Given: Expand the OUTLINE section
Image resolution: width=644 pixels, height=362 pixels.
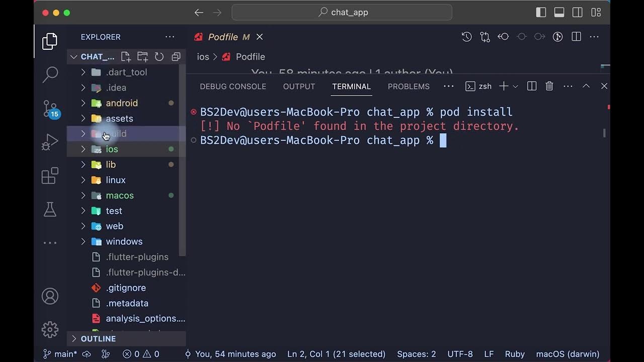Looking at the screenshot, I should pos(126,339).
